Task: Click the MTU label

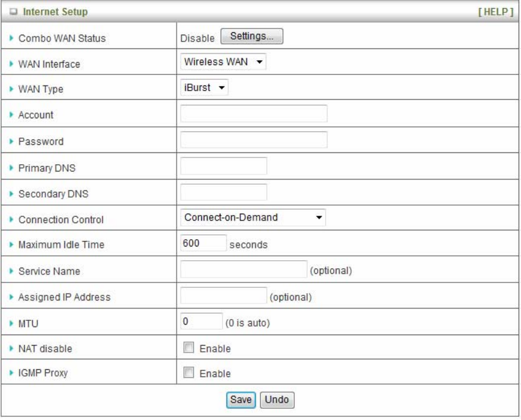Action: pyautogui.click(x=28, y=323)
